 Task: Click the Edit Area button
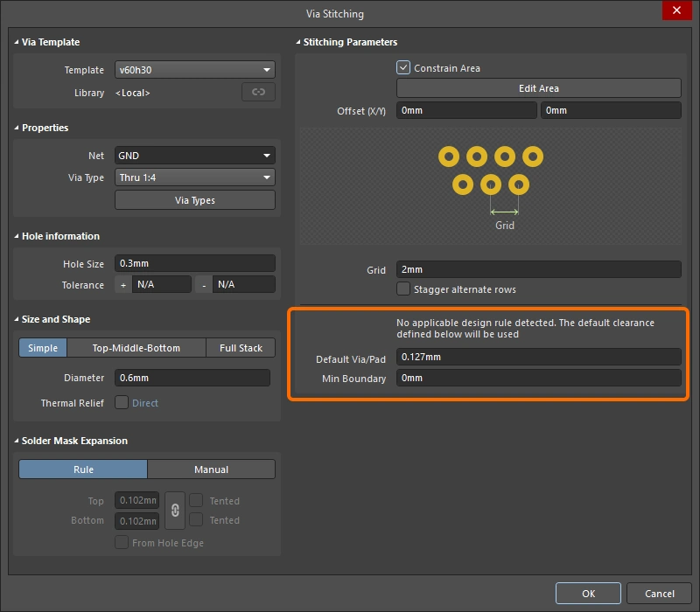point(538,88)
